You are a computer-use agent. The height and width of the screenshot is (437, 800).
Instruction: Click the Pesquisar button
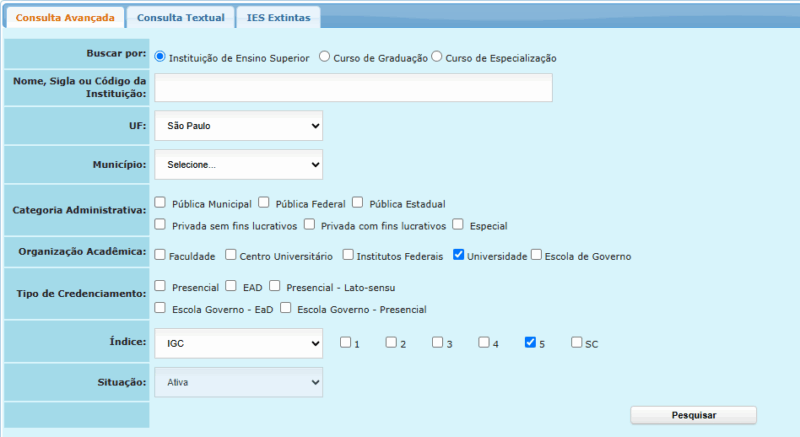[x=693, y=415]
